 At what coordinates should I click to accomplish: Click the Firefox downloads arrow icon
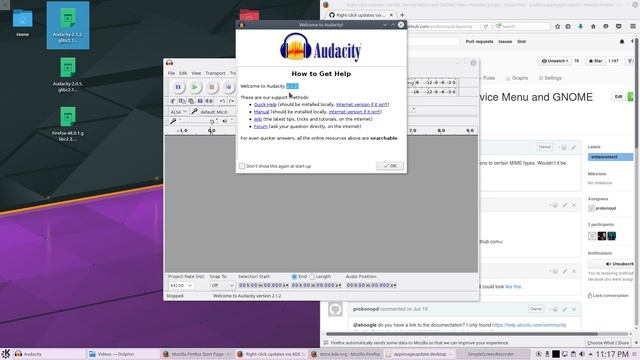coord(580,26)
